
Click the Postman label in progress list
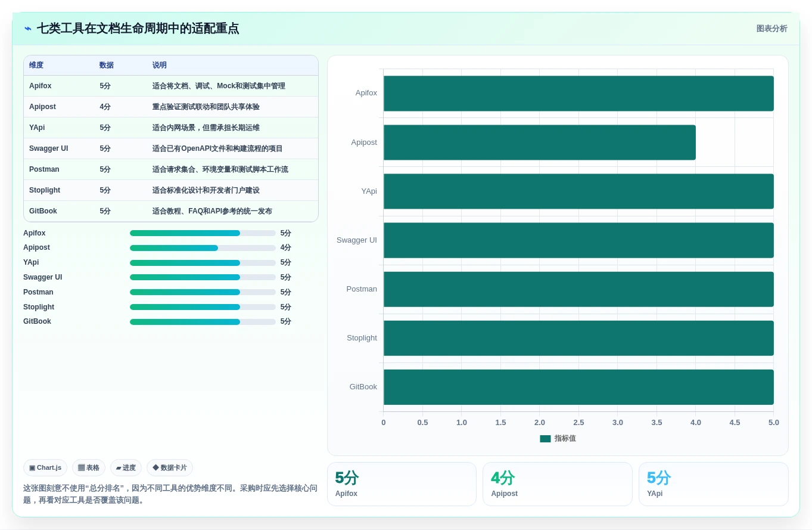pos(38,292)
